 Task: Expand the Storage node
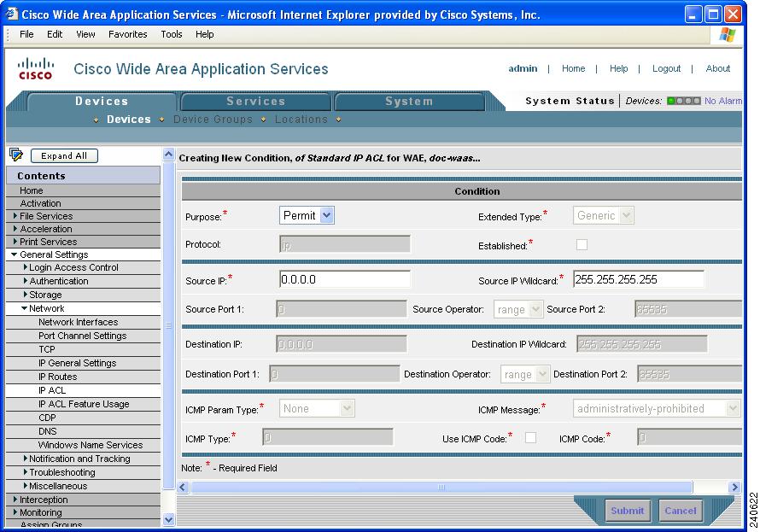click(x=26, y=294)
